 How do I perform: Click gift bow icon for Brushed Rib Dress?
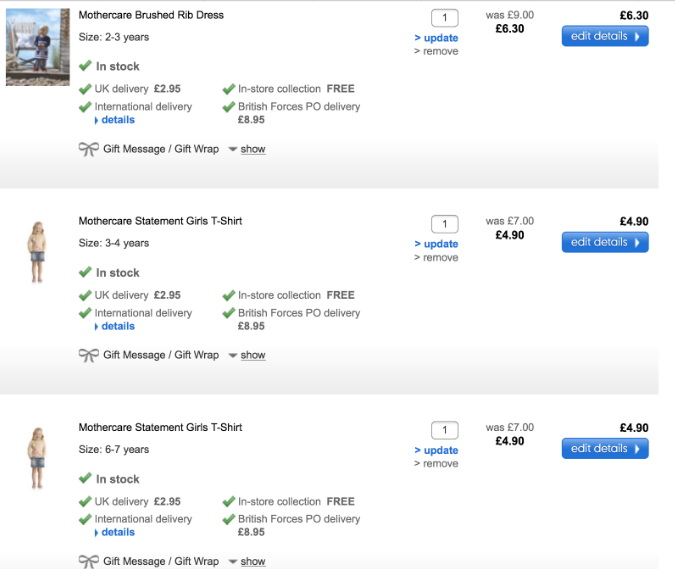(89, 149)
